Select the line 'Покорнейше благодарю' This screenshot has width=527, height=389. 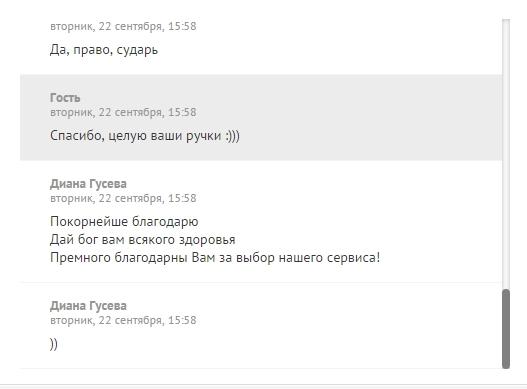(124, 222)
